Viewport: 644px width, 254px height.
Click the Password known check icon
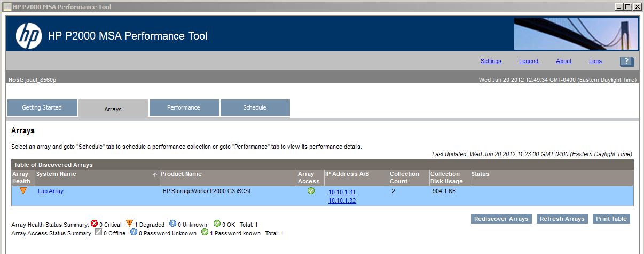(205, 233)
